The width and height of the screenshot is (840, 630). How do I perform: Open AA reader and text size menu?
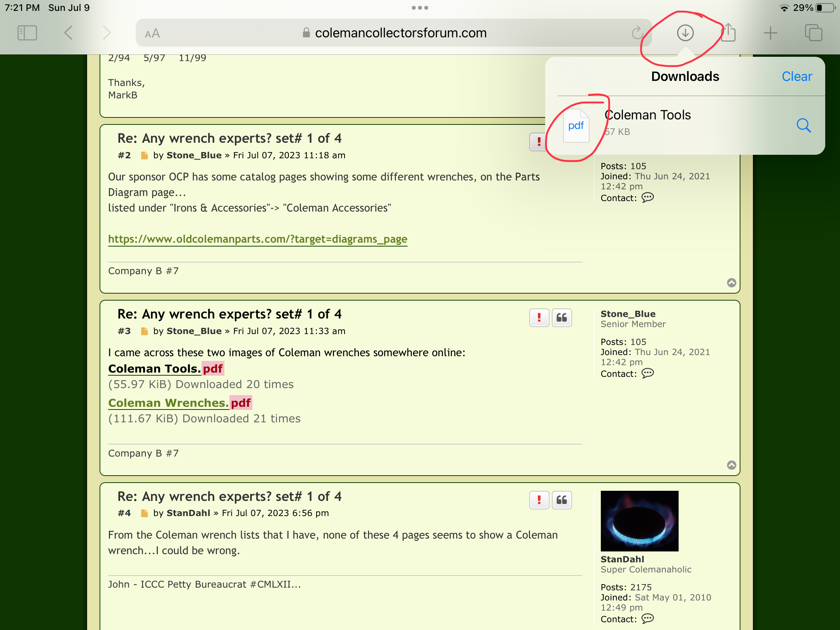(x=152, y=34)
